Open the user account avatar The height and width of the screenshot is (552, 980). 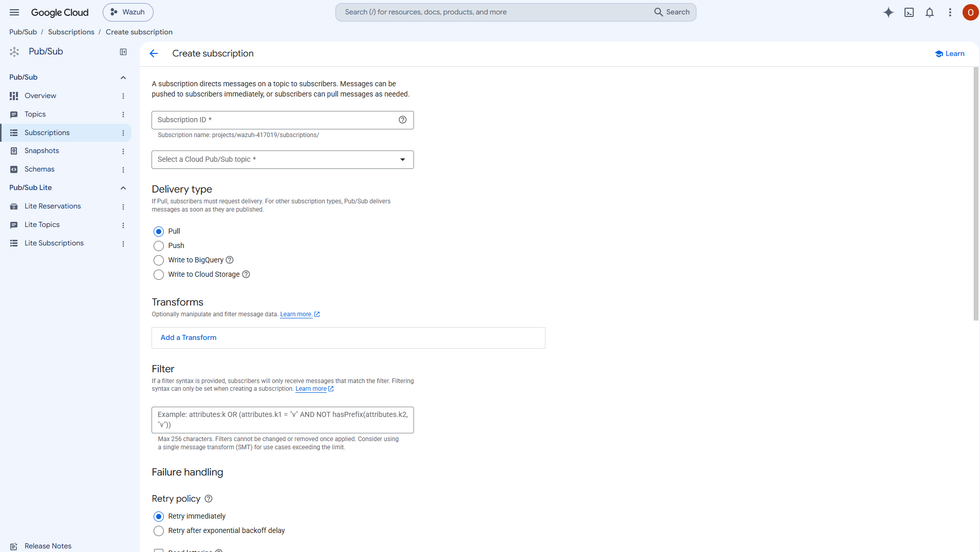point(970,12)
